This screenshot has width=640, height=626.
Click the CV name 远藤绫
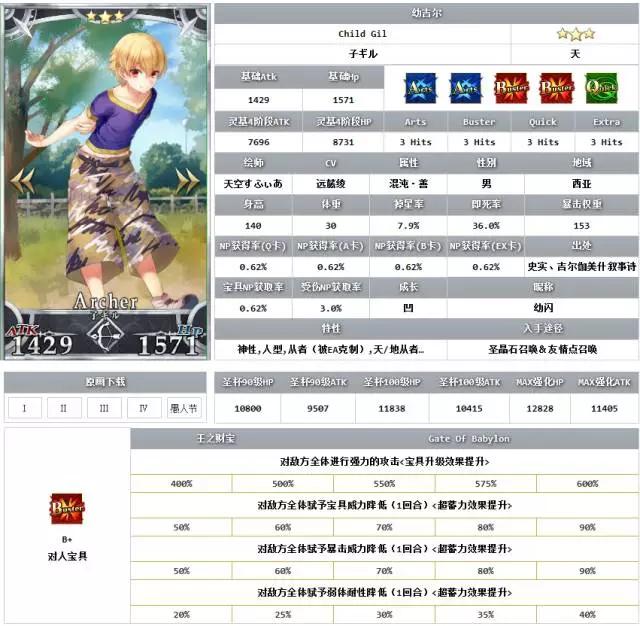(331, 184)
